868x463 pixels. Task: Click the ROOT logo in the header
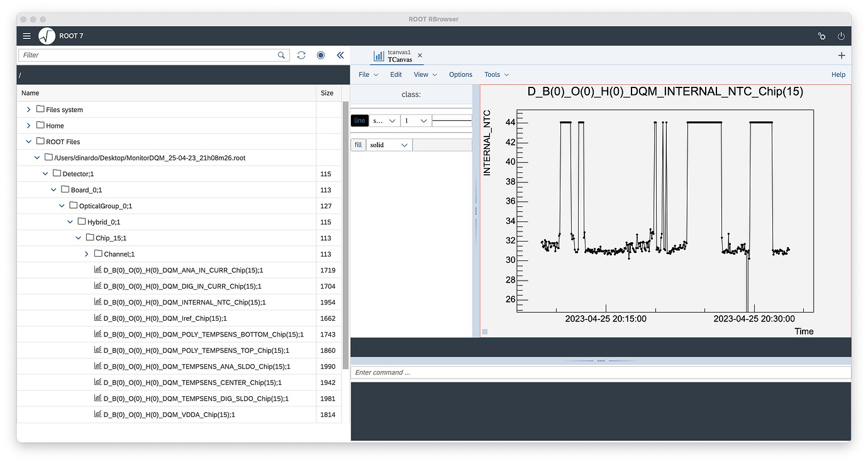47,36
